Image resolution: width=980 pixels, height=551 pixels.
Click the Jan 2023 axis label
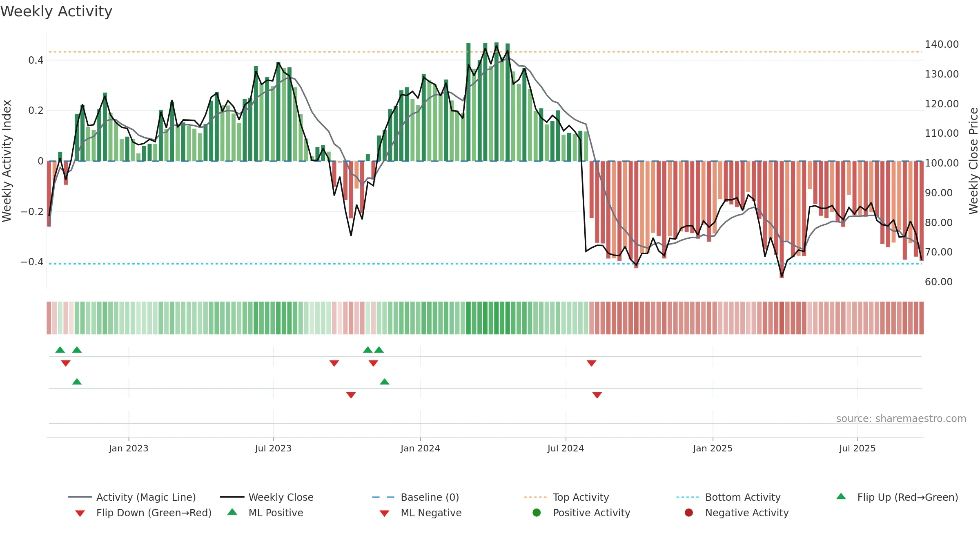tap(129, 449)
